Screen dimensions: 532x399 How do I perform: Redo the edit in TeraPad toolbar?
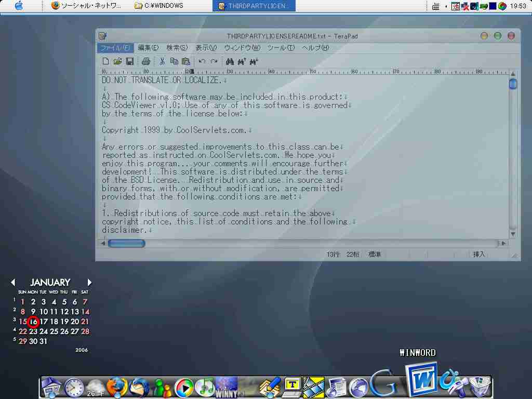214,61
